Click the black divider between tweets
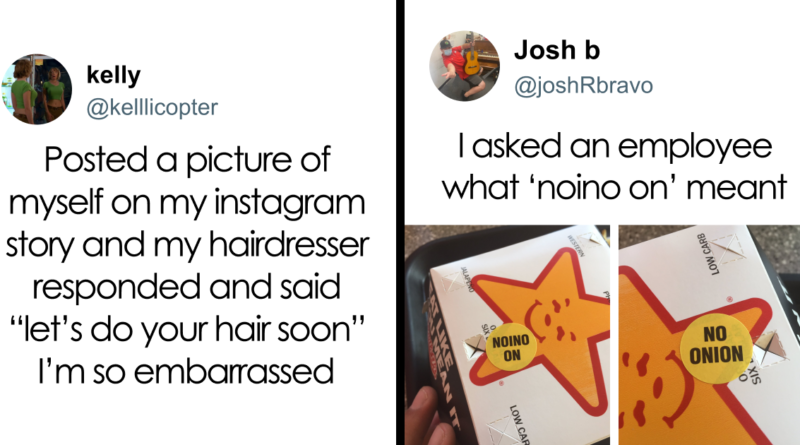Viewport: 800px width, 445px height. coord(401,222)
